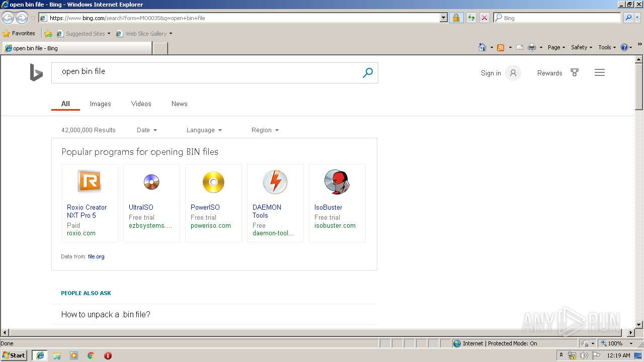Open search provider dropdown arrow

pyautogui.click(x=638, y=18)
